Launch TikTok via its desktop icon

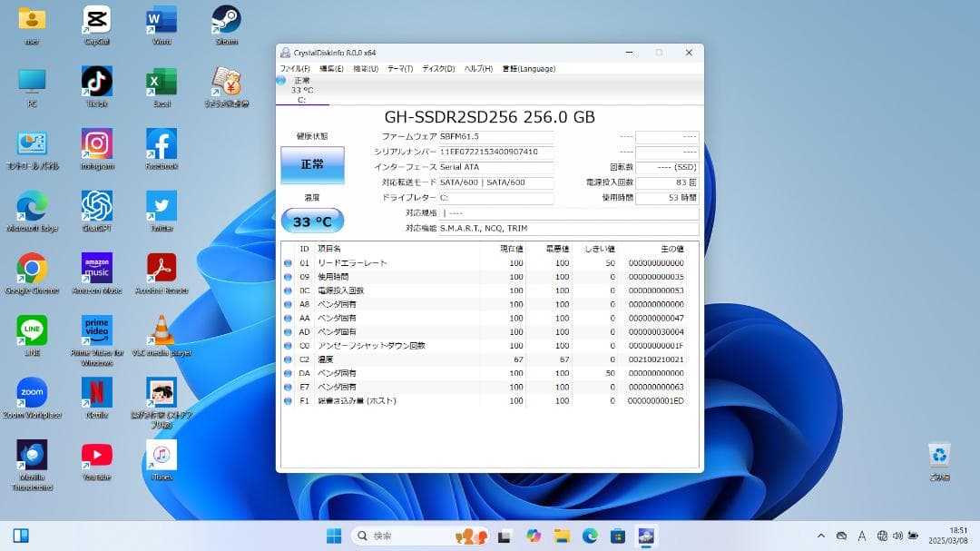(96, 82)
